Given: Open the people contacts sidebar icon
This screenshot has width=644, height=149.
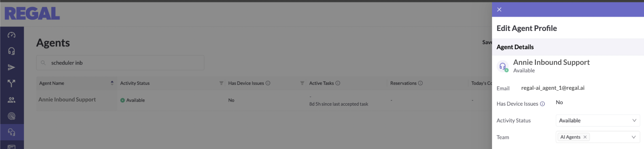Looking at the screenshot, I should click(x=12, y=100).
